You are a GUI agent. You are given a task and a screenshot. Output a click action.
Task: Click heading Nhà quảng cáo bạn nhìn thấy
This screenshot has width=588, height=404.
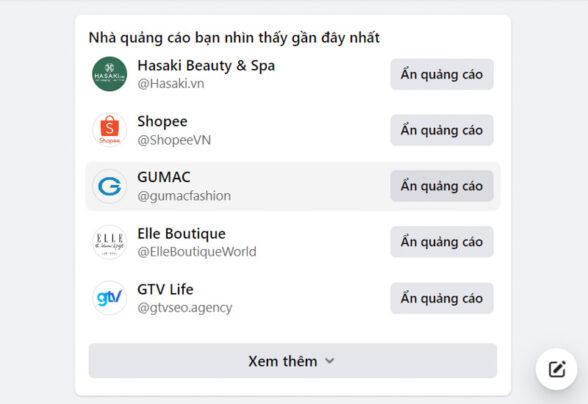click(234, 38)
